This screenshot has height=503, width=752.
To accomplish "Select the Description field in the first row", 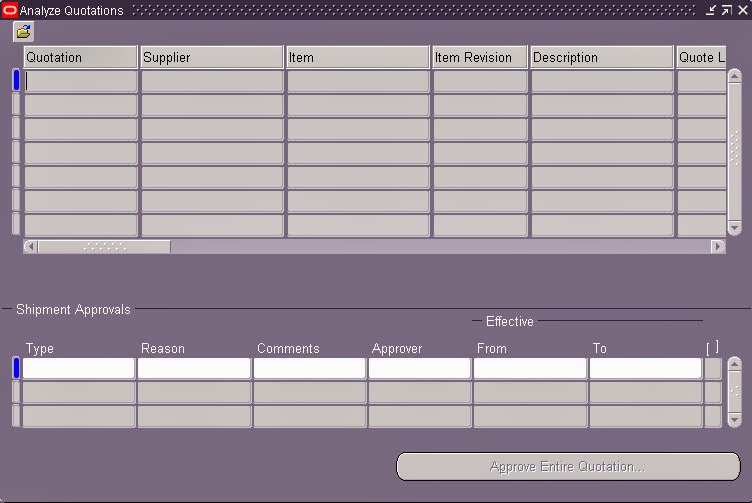I will pos(602,81).
